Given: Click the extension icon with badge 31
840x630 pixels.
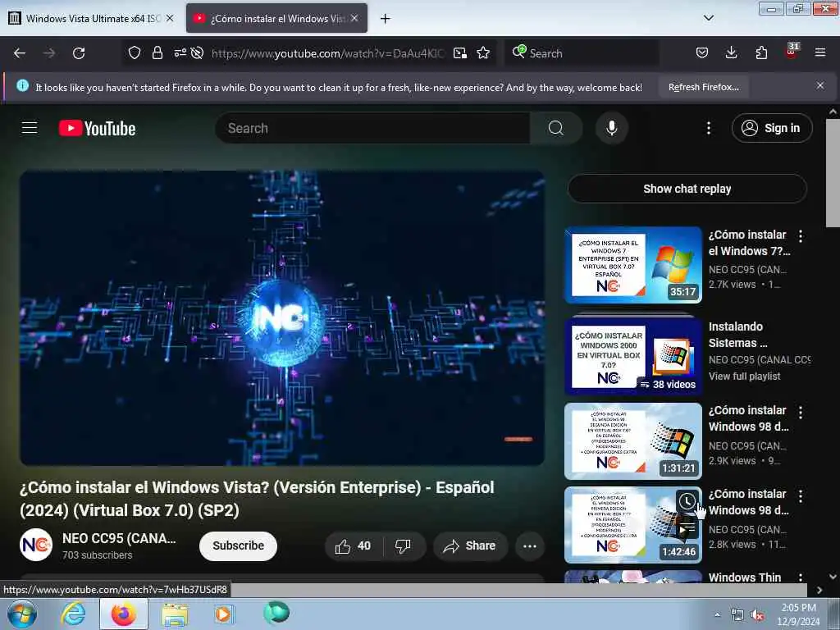Looking at the screenshot, I should (x=792, y=52).
